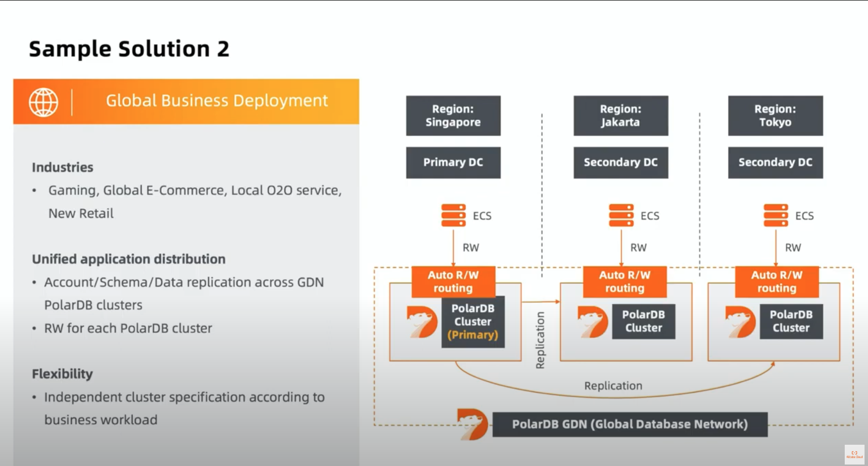
Task: Click the PolarDB logo in the Jakarta cluster
Action: pyautogui.click(x=593, y=322)
